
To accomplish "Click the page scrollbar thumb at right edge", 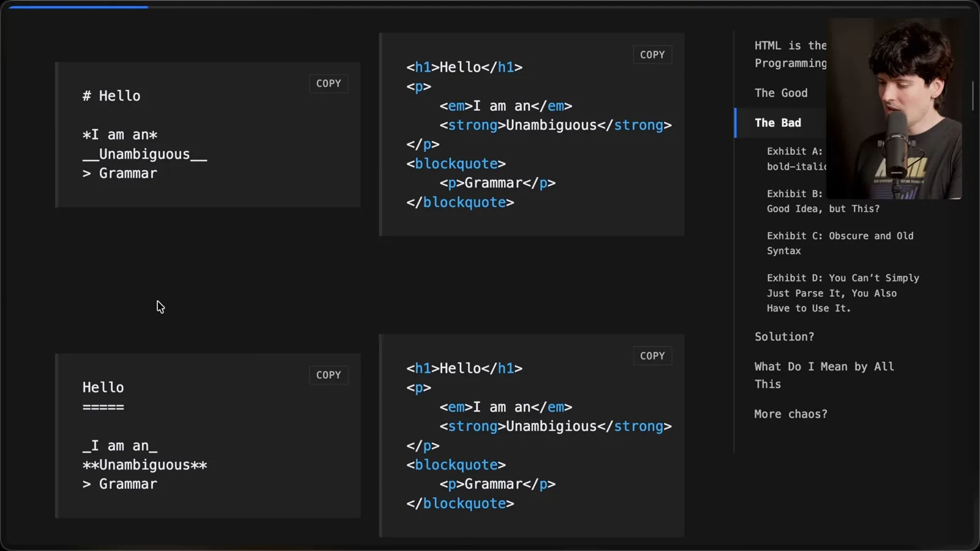I will click(x=973, y=95).
